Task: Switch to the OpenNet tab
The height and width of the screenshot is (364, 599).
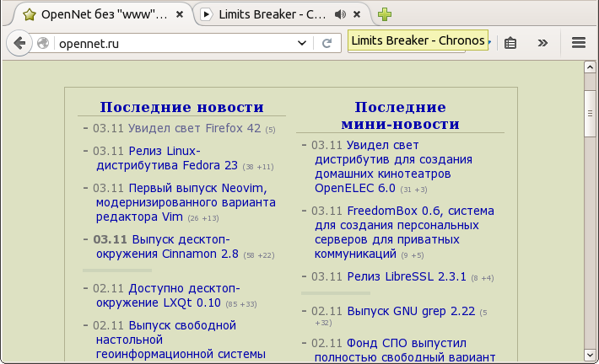Action: coord(101,14)
